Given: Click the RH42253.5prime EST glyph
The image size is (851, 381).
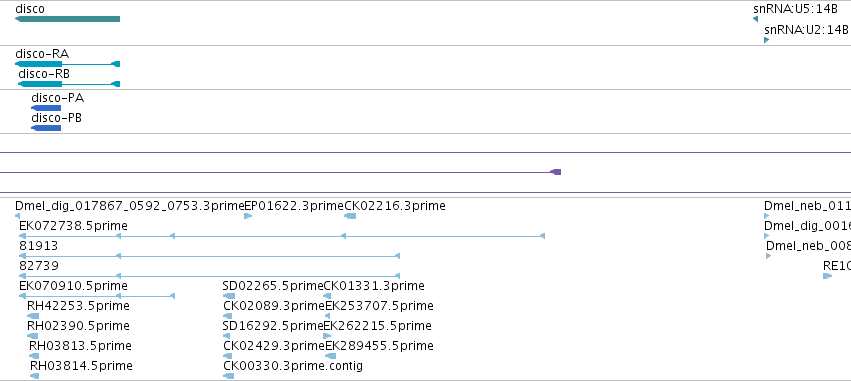Looking at the screenshot, I should (x=33, y=316).
